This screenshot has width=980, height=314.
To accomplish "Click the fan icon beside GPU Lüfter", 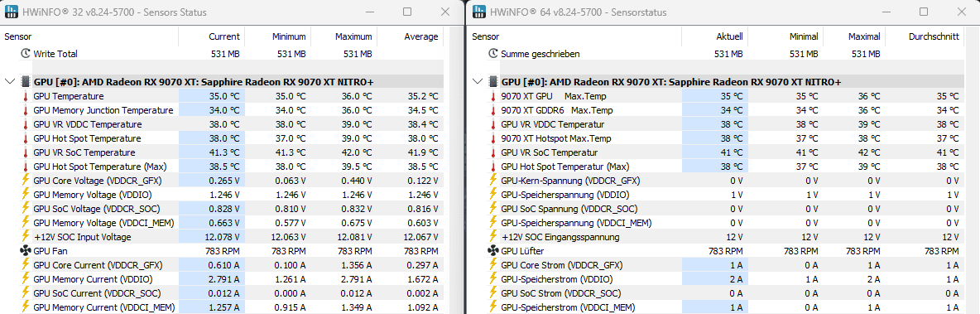I will [x=493, y=251].
